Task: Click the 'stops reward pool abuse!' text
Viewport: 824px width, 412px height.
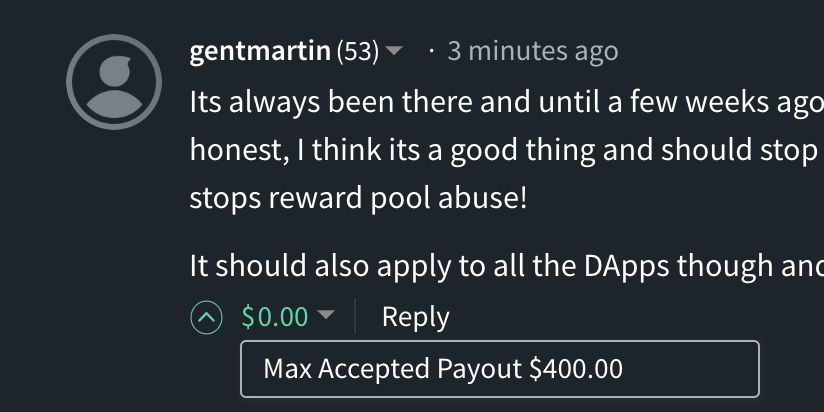Action: click(358, 199)
